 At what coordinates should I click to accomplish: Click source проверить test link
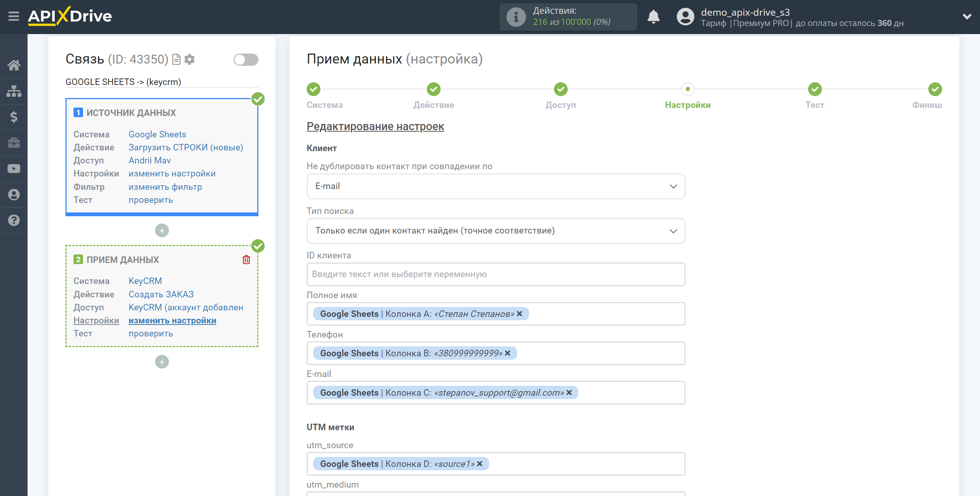click(151, 200)
